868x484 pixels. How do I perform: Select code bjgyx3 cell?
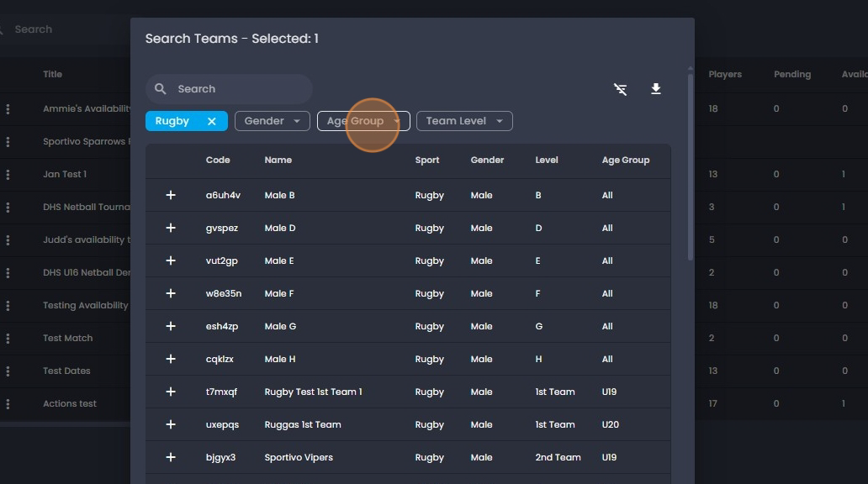221,457
